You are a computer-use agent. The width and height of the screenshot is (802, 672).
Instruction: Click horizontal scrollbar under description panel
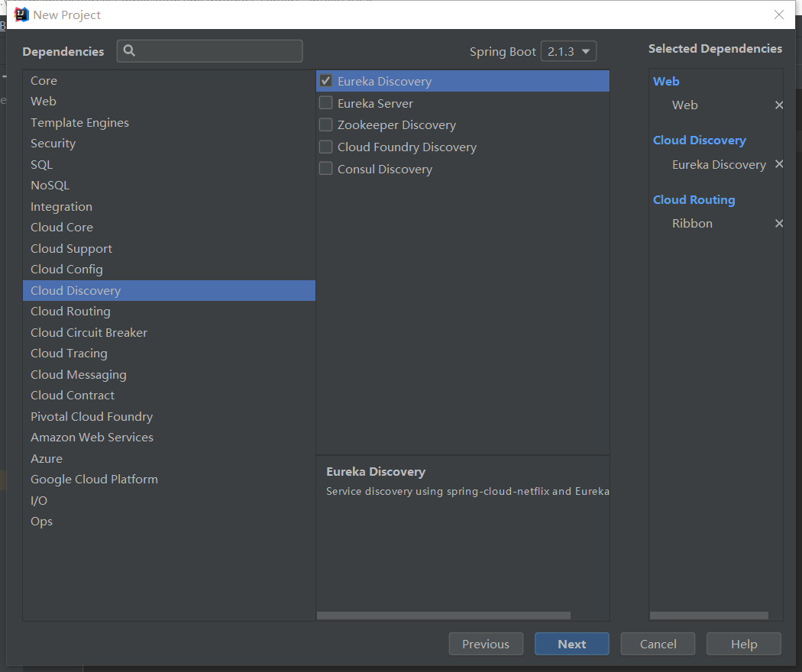coord(444,615)
